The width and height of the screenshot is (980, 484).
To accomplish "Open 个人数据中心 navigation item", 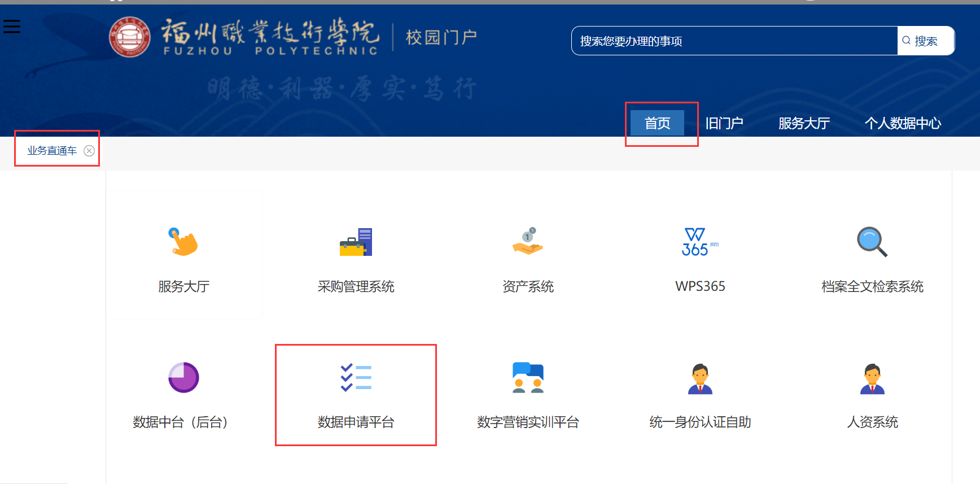I will click(902, 123).
